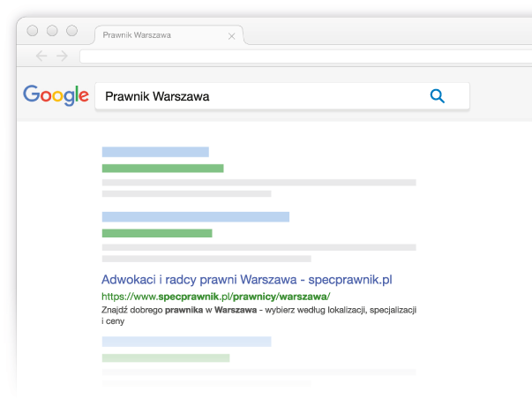Click the second gray window control circle
Screen dimensions: 532x414
(x=52, y=31)
